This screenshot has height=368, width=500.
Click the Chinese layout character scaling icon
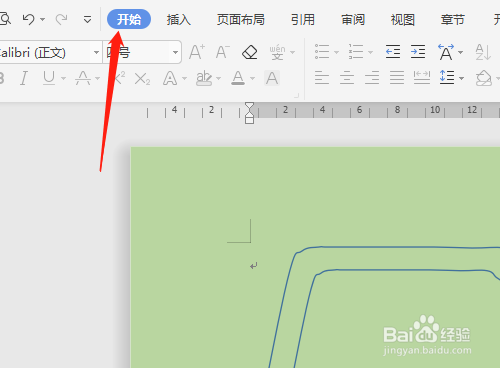pos(446,52)
